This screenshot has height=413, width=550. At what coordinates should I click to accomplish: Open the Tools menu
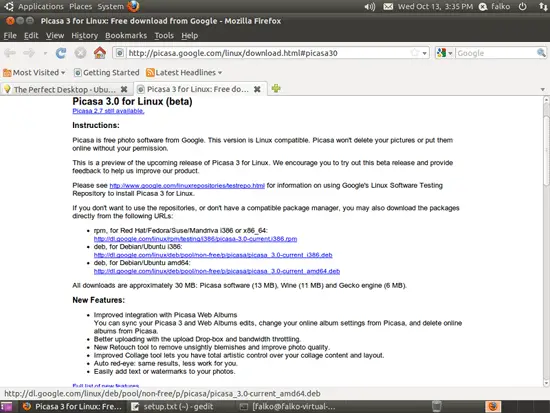[164, 35]
